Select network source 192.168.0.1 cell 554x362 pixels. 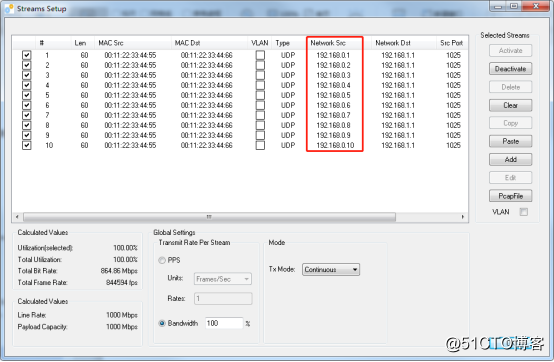[333, 55]
